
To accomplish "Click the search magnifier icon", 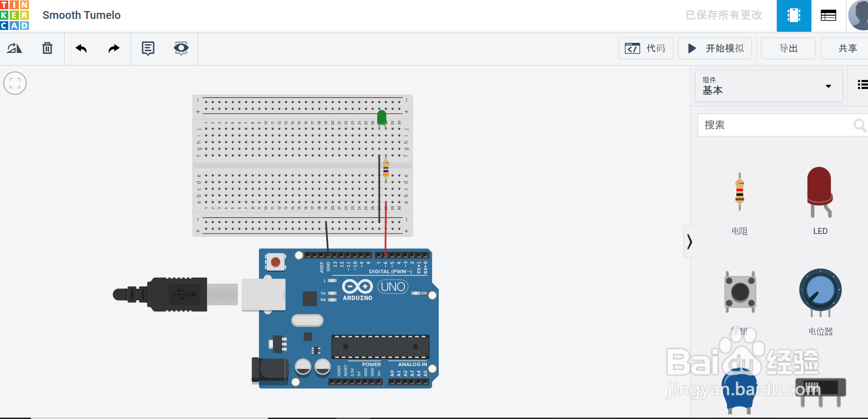I will [859, 125].
